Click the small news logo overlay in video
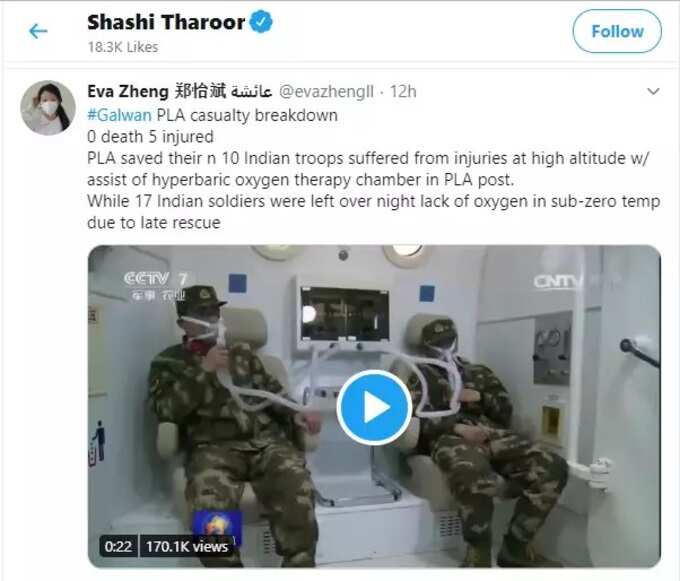The height and width of the screenshot is (581, 680). 217,524
